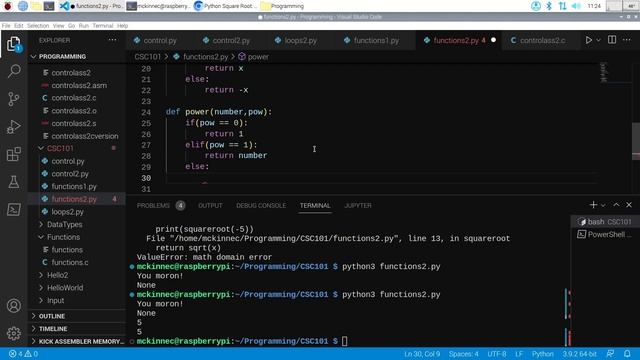Open the Explorer view in activity bar
The width and height of the screenshot is (640, 360).
tap(13, 44)
